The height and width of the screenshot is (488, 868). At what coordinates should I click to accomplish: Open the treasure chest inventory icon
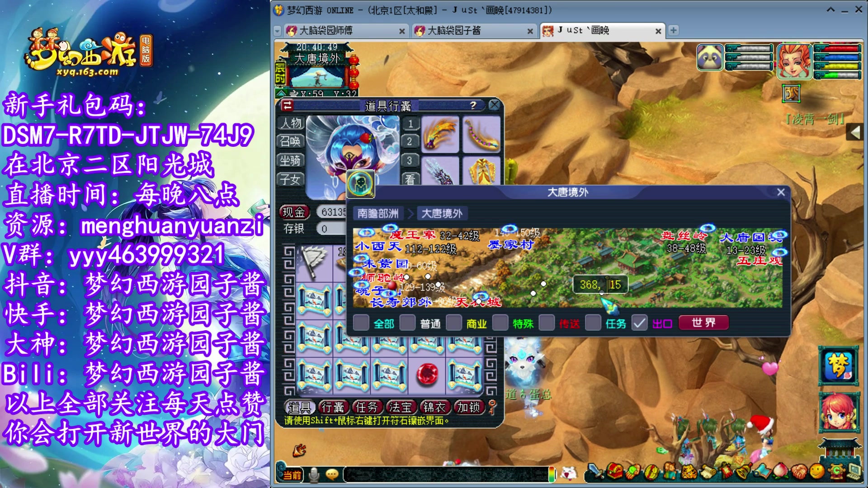[x=615, y=472]
